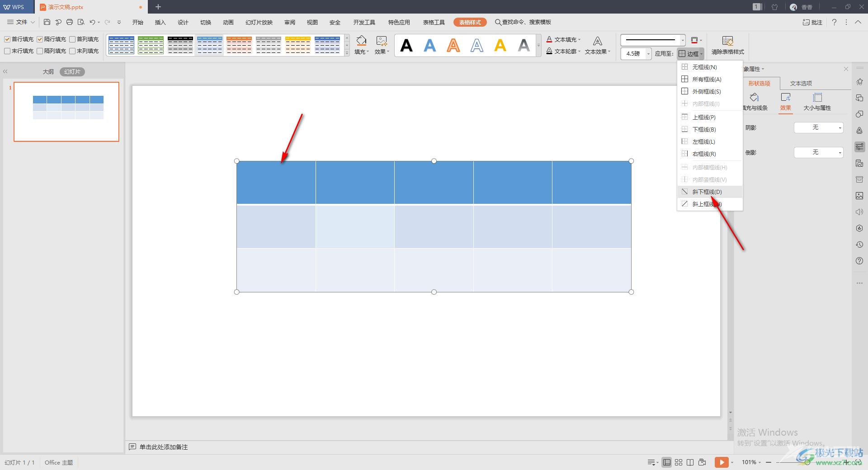The image size is (868, 470).
Task: Apply the green table style thumbnail
Action: (x=151, y=45)
